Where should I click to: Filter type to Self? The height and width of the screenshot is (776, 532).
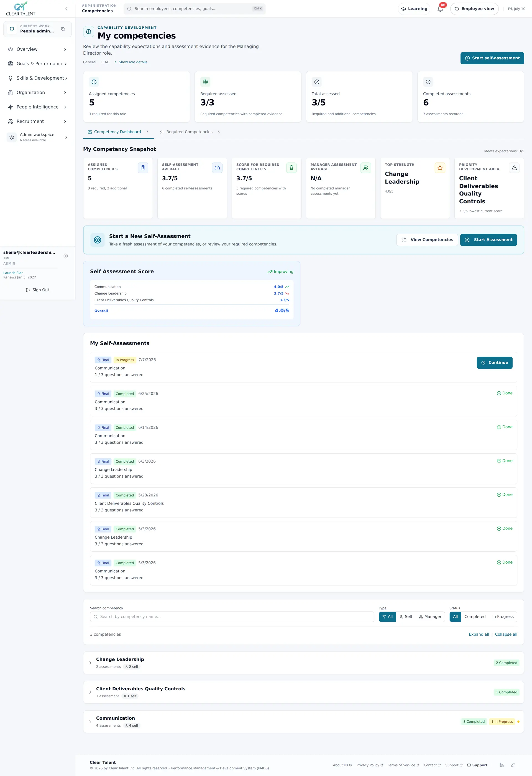click(x=406, y=617)
